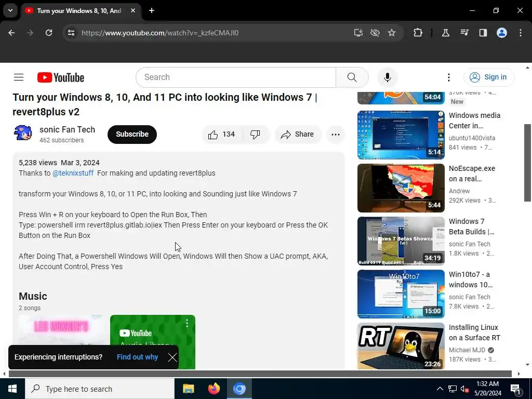
Task: Click the YouTube Search input field
Action: [236, 77]
